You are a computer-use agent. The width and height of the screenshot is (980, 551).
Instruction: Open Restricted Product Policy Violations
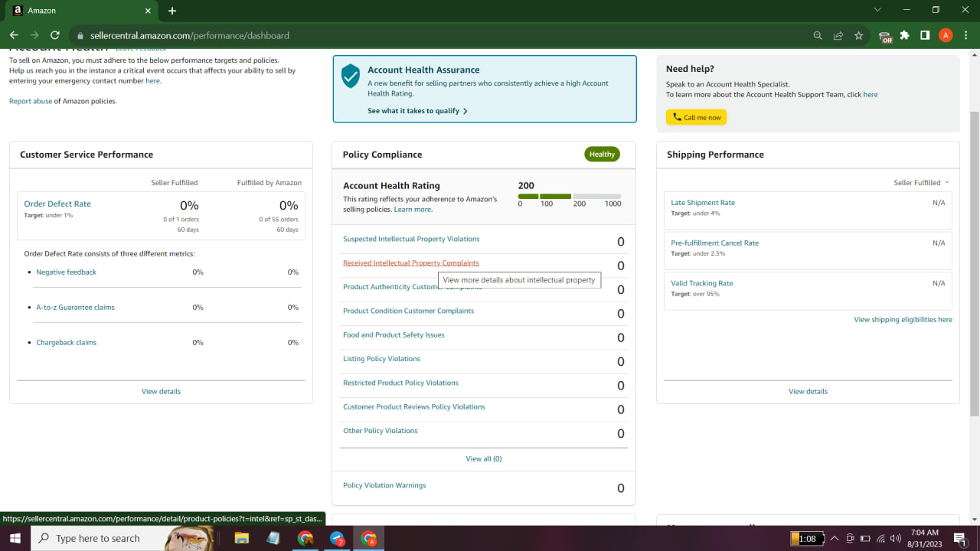pos(400,383)
